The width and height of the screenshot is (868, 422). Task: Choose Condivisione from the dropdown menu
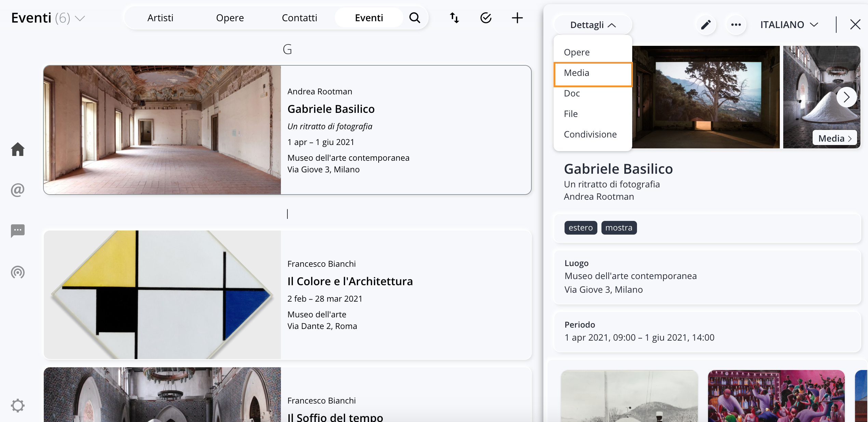[x=590, y=134]
